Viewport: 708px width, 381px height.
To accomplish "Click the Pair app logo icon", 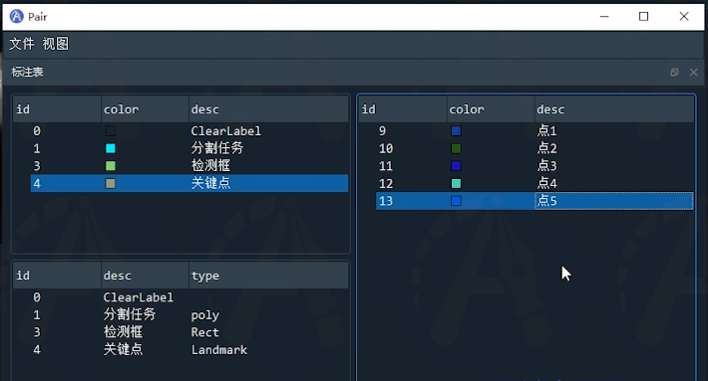I will click(x=16, y=17).
